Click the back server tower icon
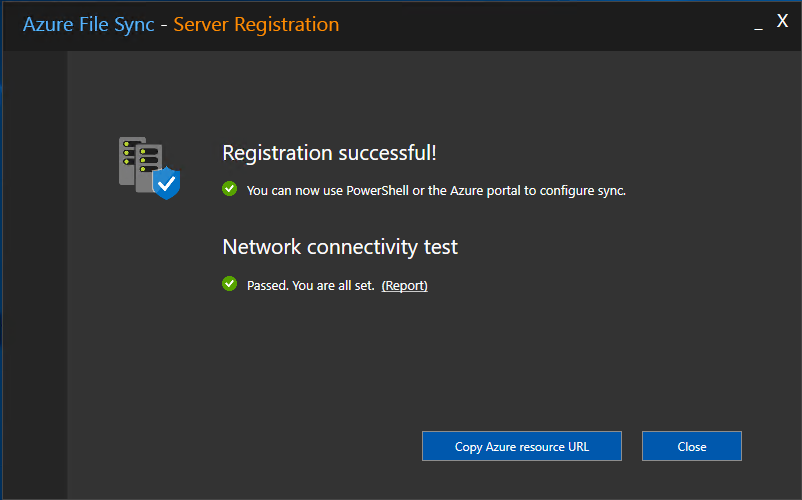The width and height of the screenshot is (802, 500). (127, 161)
